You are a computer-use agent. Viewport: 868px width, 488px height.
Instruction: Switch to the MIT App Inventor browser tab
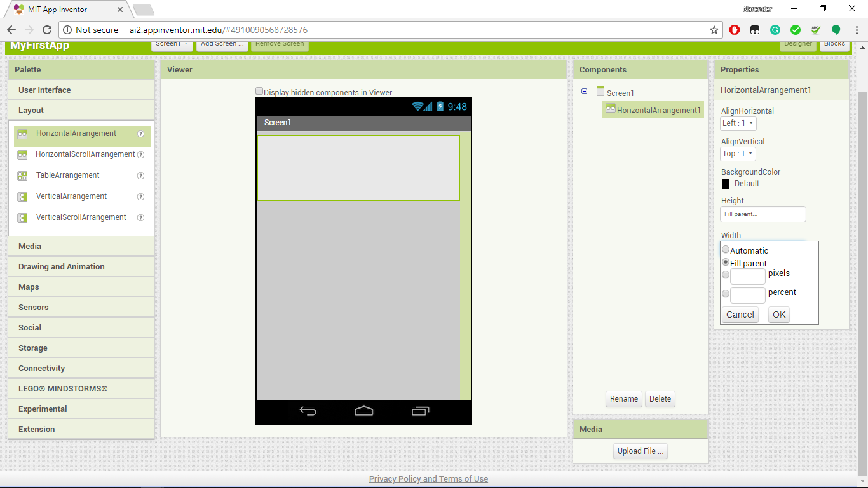point(67,10)
